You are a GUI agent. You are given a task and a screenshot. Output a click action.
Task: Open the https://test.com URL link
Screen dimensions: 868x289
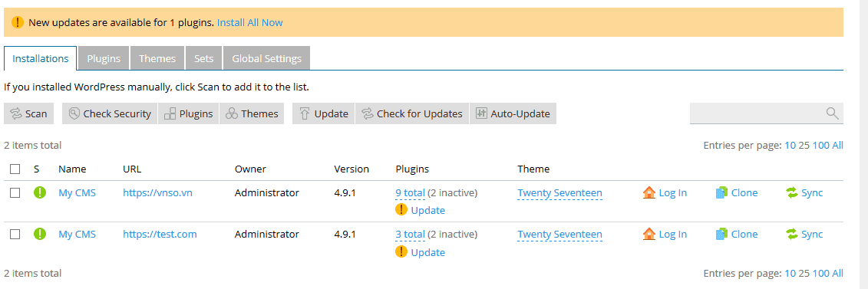[x=160, y=235]
